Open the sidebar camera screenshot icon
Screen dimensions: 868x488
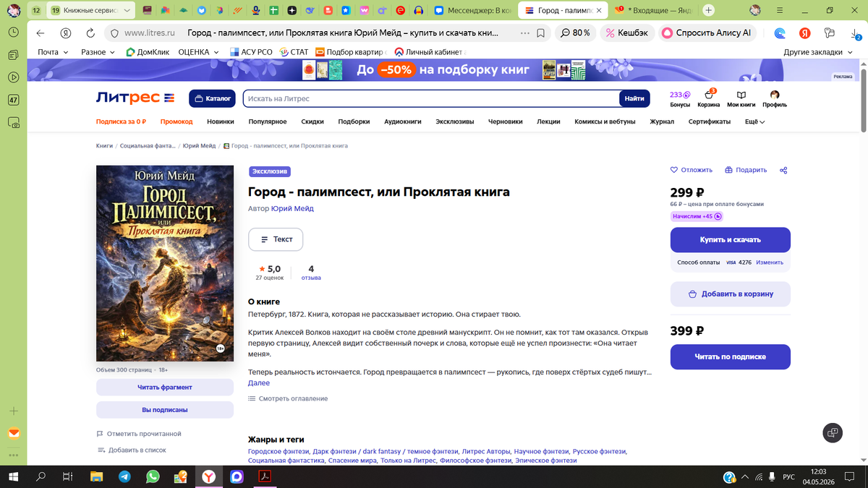click(14, 124)
